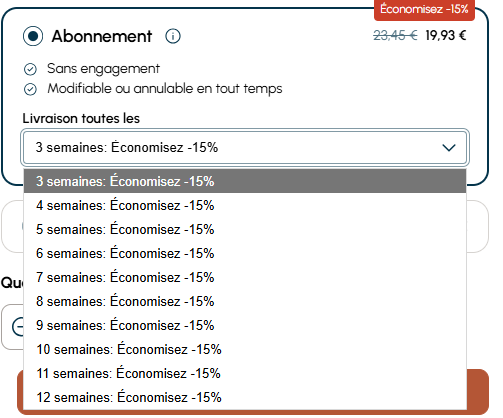Screen dimensions: 503x418
Task: Choose the highlighted 3 semaines option
Action: (245, 181)
